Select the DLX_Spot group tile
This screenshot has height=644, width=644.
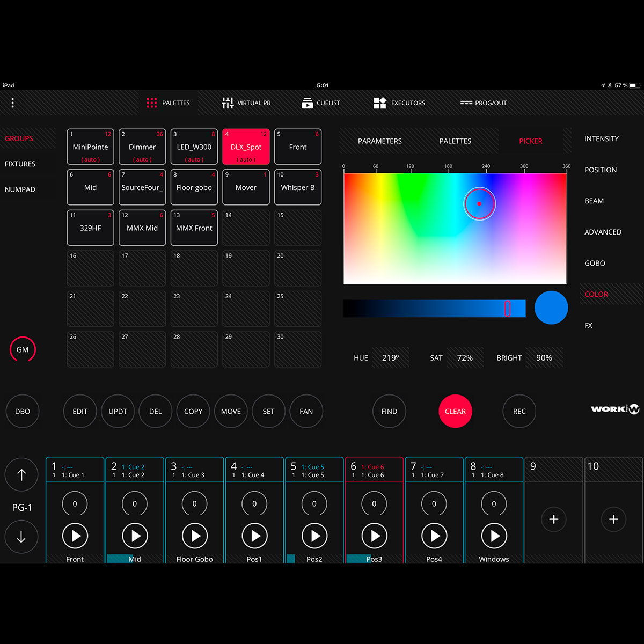(246, 147)
